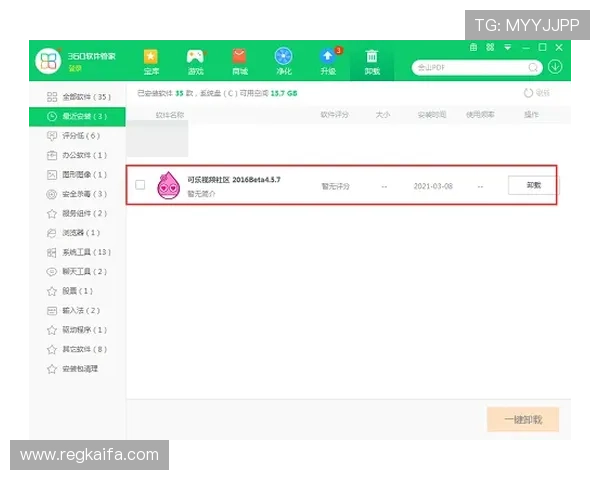Open the download manager arrow icon
600x480 pixels.
(555, 67)
